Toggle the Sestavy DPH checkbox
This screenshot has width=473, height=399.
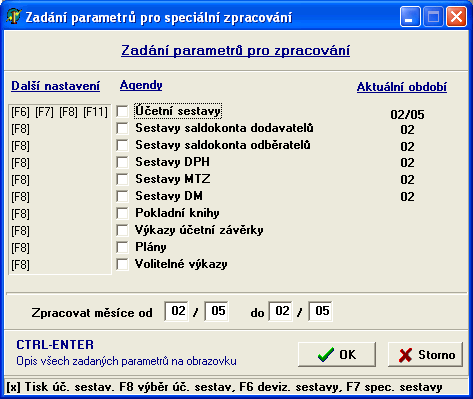(122, 162)
